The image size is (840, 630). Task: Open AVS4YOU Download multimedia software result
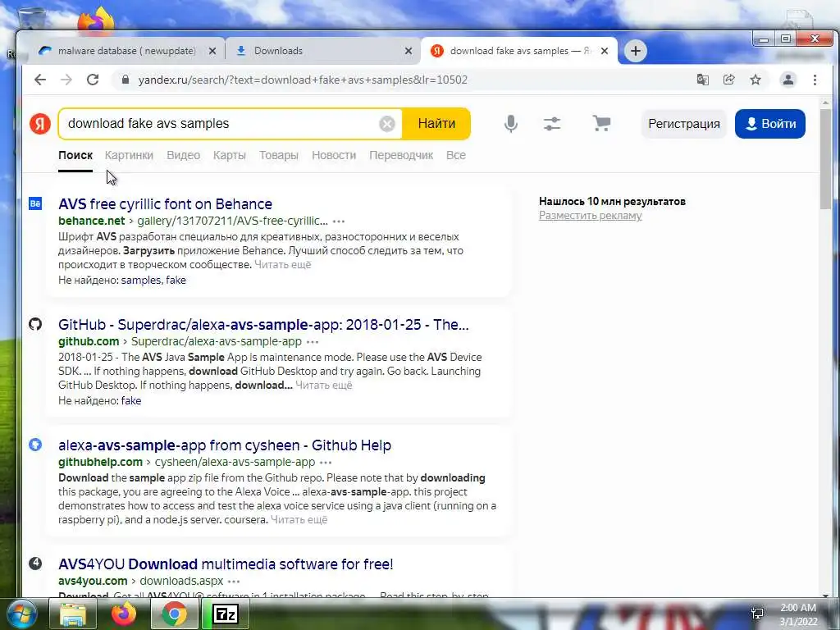226,564
